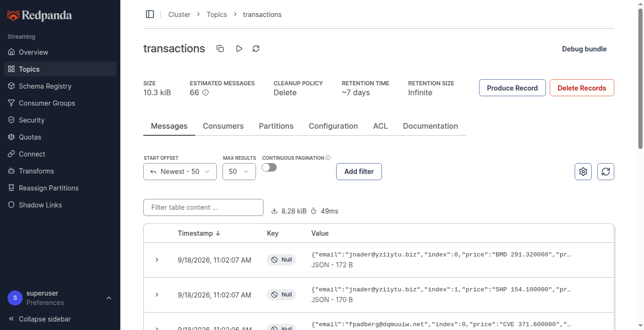Go to Topics in the breadcrumb
This screenshot has width=644, height=330.
(217, 15)
